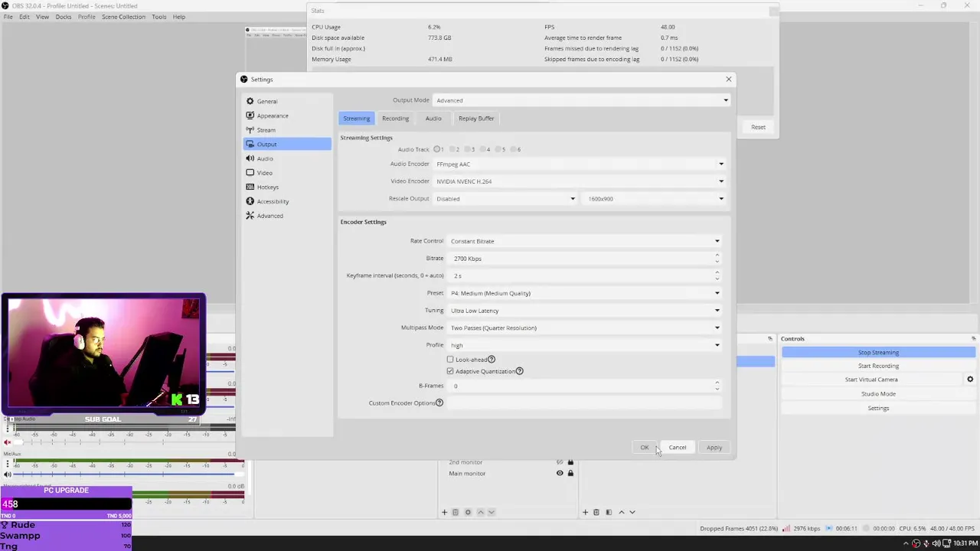The height and width of the screenshot is (551, 980).
Task: Open the Tools menu
Action: coord(159,17)
